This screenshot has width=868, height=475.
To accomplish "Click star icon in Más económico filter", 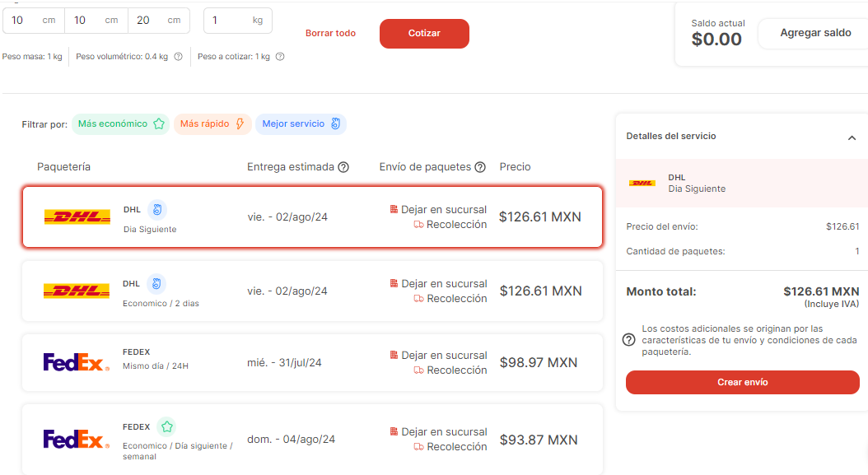I will (x=159, y=124).
